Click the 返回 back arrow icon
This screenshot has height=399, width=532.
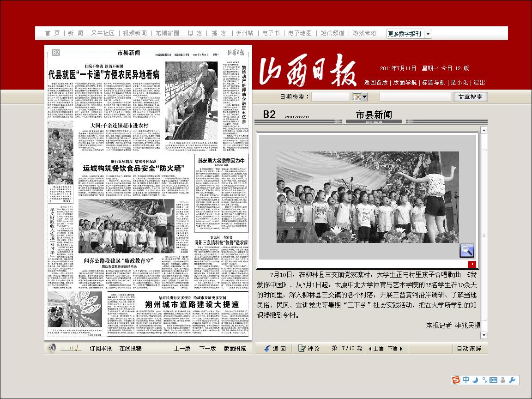267,349
